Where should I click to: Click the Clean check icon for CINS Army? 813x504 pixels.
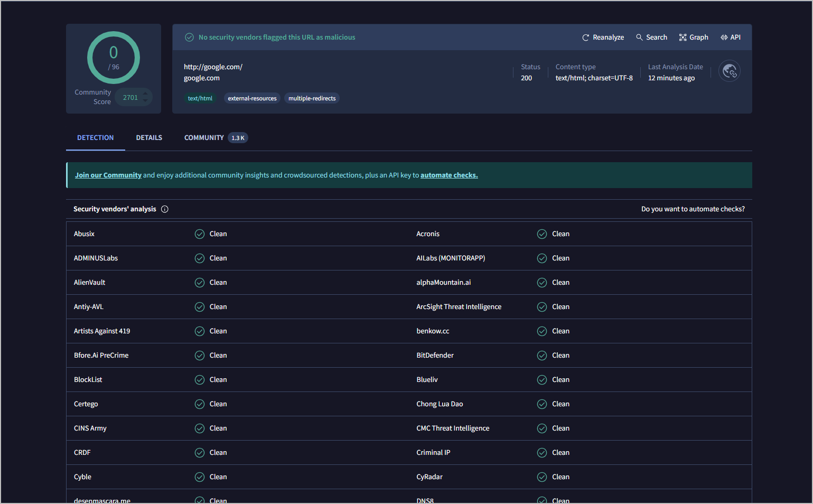[200, 428]
